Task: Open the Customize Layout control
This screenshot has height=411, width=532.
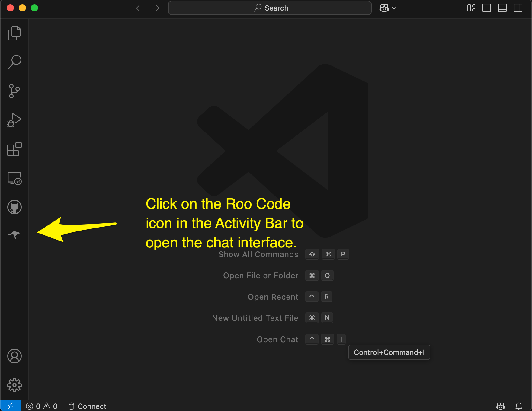Action: coord(471,8)
